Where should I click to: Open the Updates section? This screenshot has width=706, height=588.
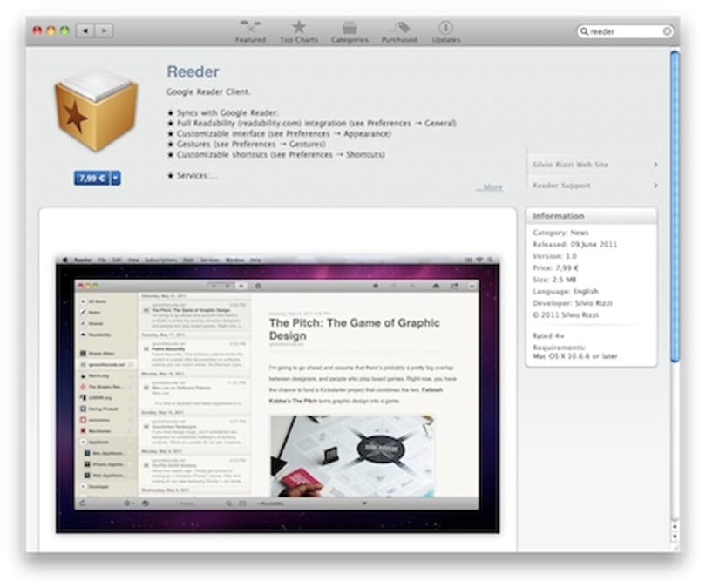(445, 31)
